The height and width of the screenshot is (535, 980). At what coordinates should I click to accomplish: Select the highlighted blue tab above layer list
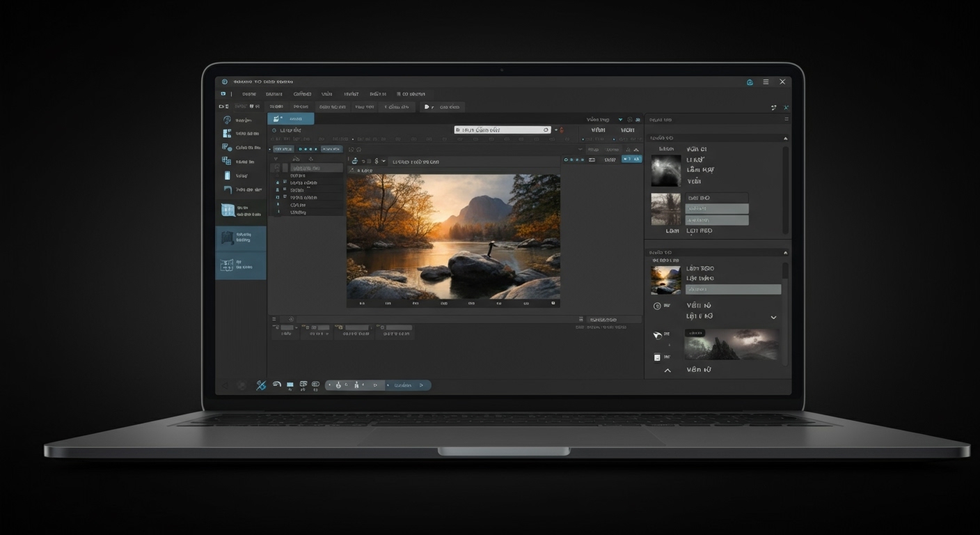(x=290, y=119)
